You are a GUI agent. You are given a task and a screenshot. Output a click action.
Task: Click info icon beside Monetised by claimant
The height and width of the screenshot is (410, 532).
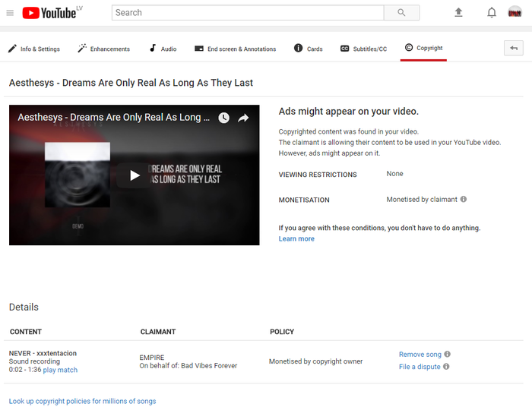point(464,200)
